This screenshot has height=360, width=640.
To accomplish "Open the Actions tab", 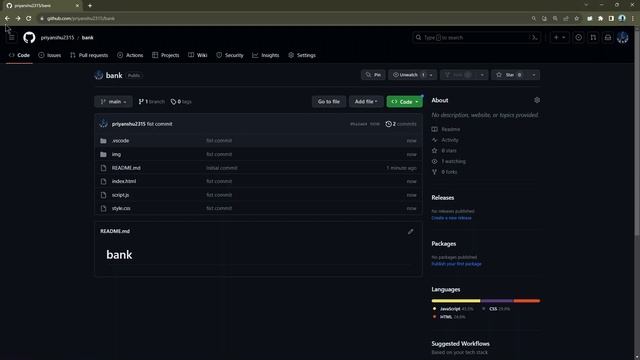I will coord(130,55).
